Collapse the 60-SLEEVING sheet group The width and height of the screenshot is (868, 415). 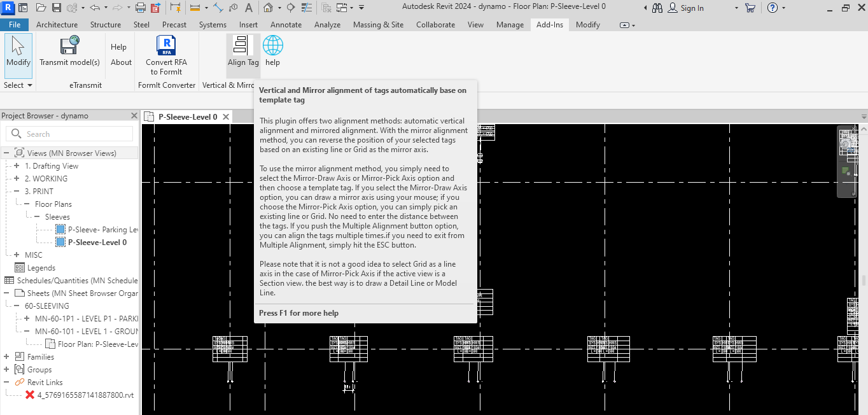17,306
